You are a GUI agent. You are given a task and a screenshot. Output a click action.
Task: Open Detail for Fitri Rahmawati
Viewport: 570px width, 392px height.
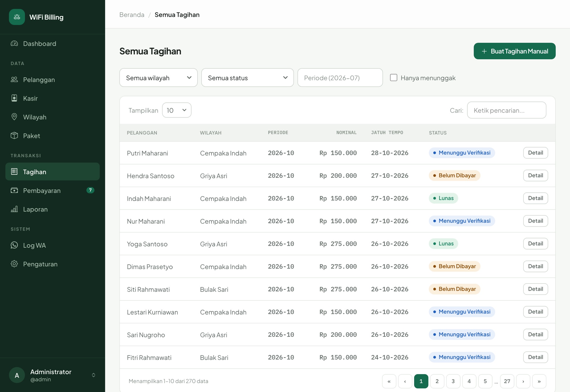coord(536,357)
